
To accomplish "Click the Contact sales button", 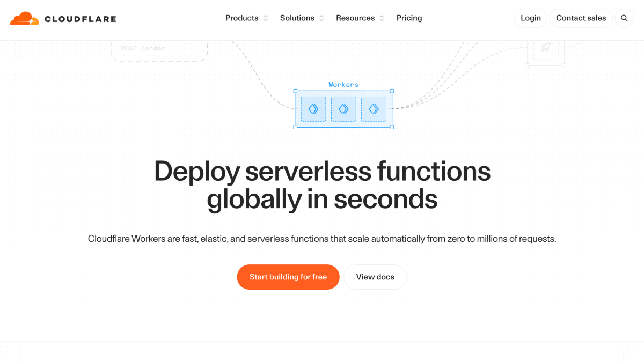I will pos(581,18).
